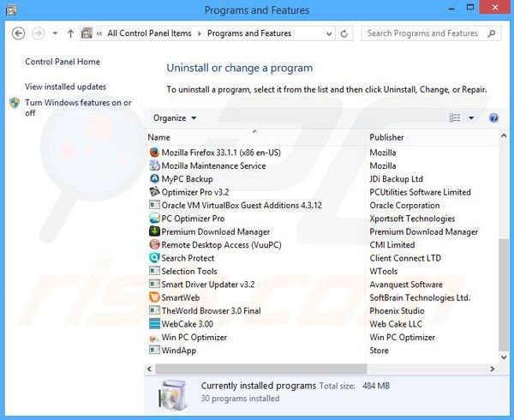This screenshot has width=514, height=420.
Task: Click the search magnifier icon
Action: (x=491, y=33)
